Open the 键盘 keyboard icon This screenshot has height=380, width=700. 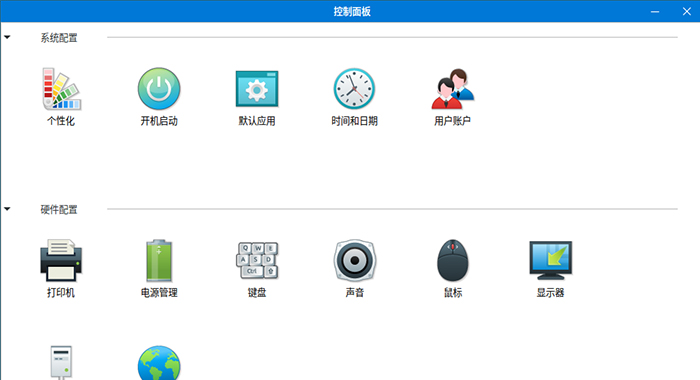click(257, 260)
